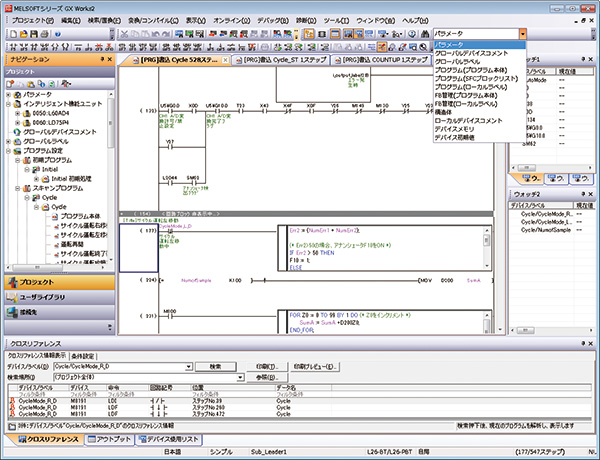Click the highlighted pencil write-mode ladder icon
The image size is (600, 460).
[x=382, y=47]
